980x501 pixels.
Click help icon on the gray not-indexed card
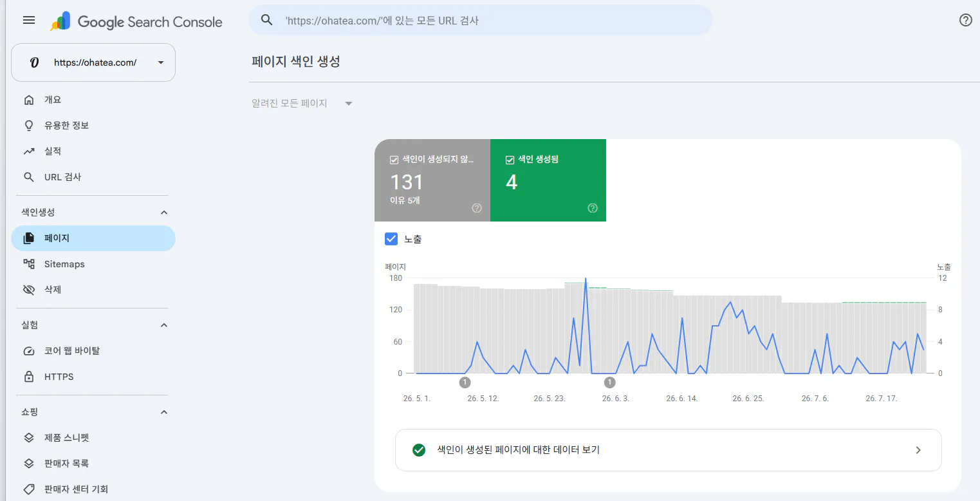(x=477, y=208)
